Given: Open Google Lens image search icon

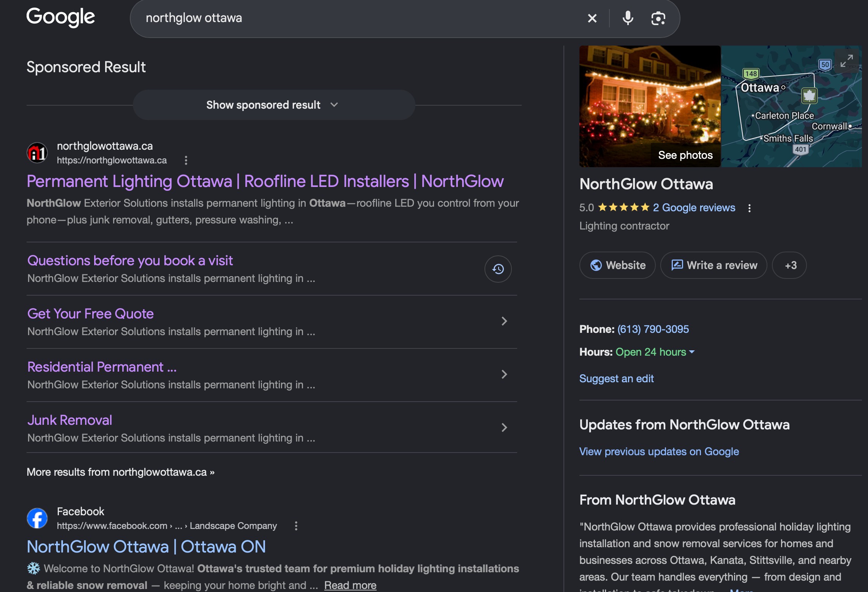Looking at the screenshot, I should [658, 18].
